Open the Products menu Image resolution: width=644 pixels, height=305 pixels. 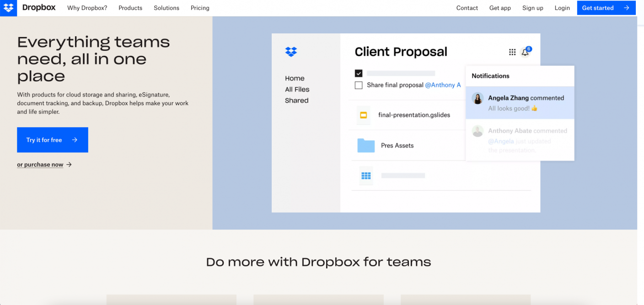(130, 8)
